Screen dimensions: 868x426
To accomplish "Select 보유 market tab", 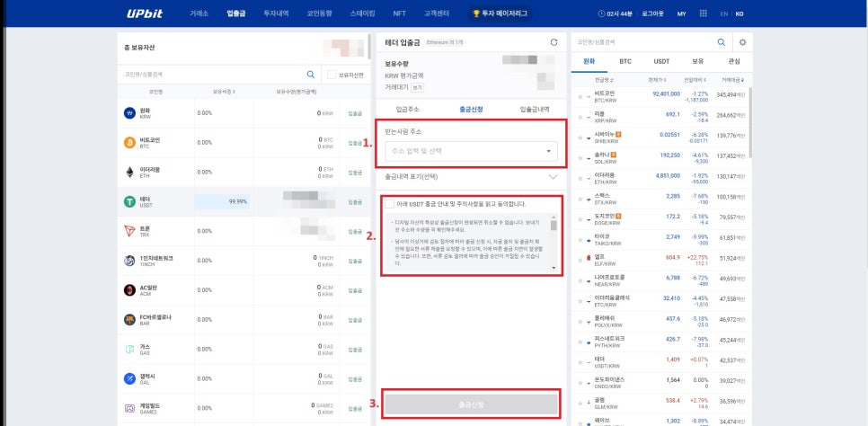I will pyautogui.click(x=697, y=61).
